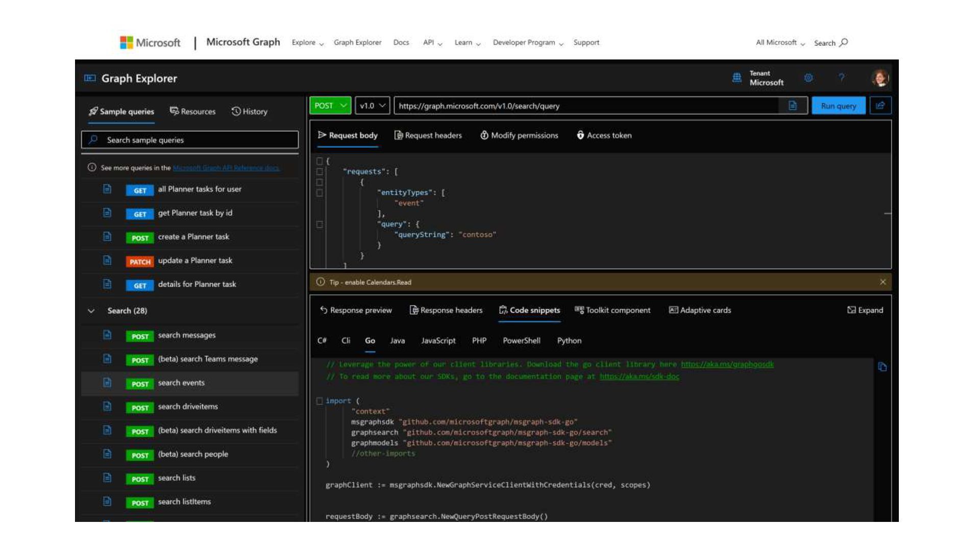Open Graph Explorer top navigation link
This screenshot has width=980, height=551.
pos(358,43)
